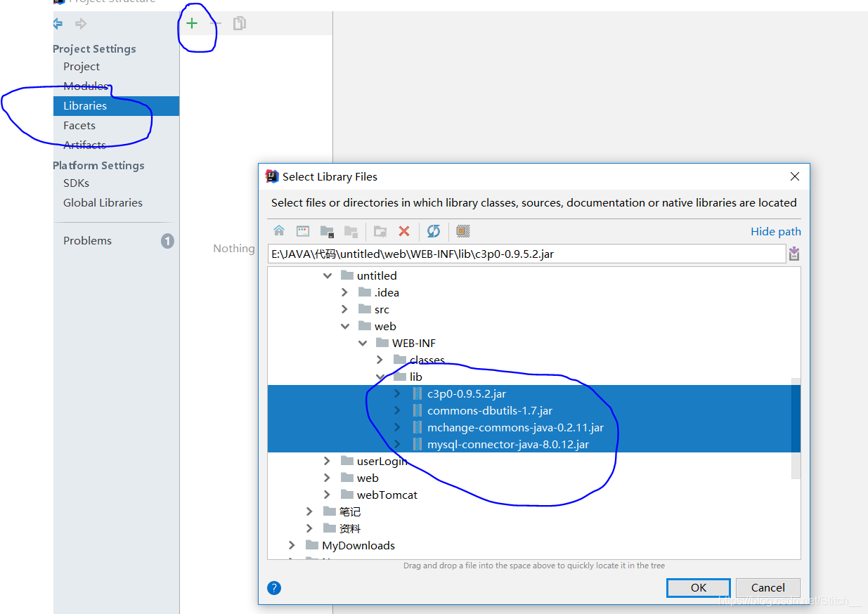Expand the classes folder
868x614 pixels.
(x=380, y=360)
